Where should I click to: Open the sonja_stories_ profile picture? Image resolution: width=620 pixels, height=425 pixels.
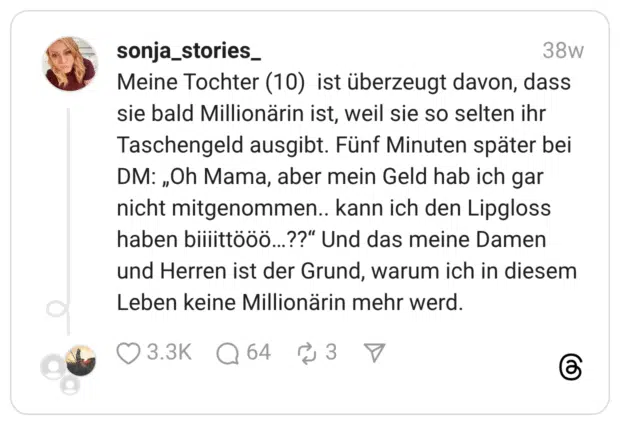(x=70, y=64)
